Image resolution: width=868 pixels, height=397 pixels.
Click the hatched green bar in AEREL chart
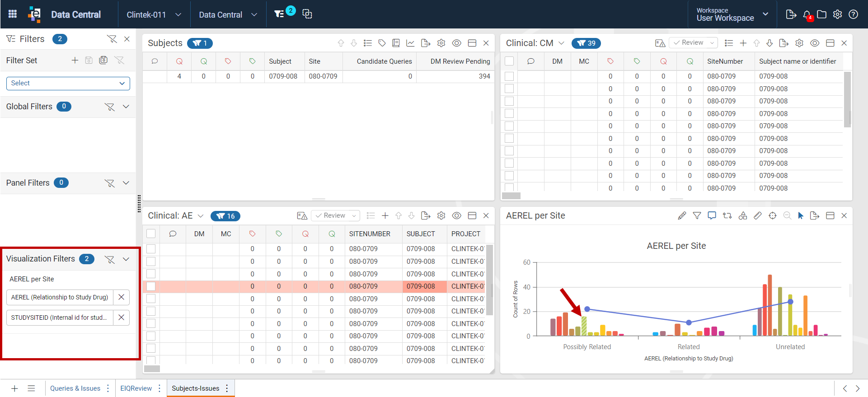tap(584, 326)
